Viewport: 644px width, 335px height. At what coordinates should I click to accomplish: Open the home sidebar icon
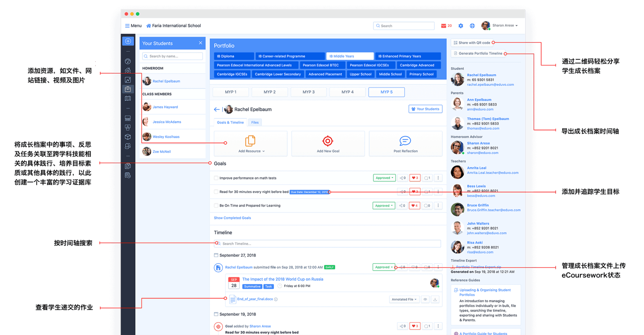coord(128,71)
